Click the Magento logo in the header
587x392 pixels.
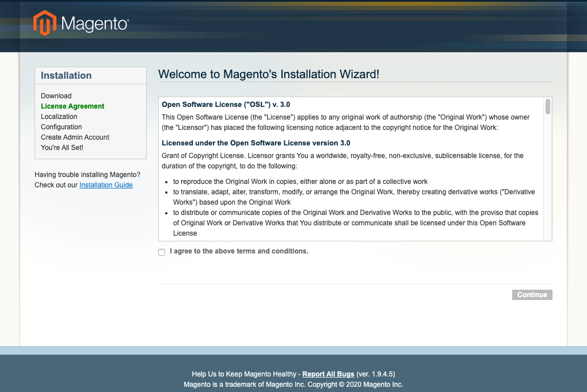tap(81, 23)
